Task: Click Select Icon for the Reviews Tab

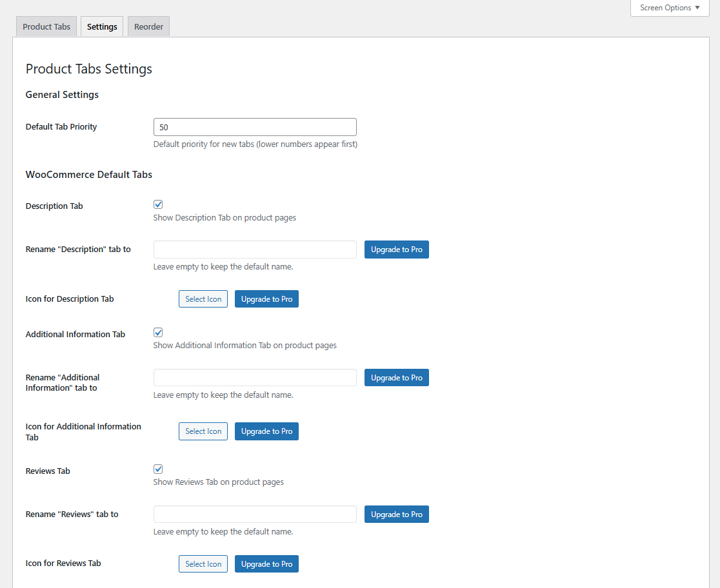Action: [x=203, y=563]
